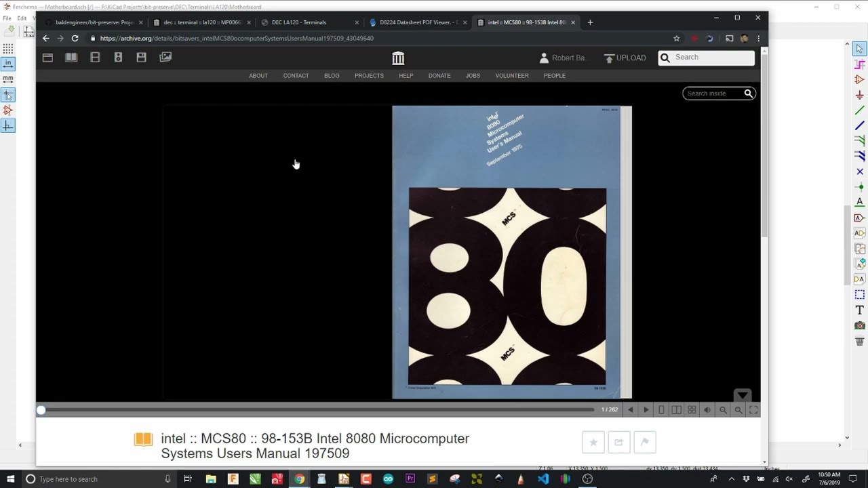Image resolution: width=868 pixels, height=488 pixels.
Task: Open the JOBS link
Action: [473, 76]
